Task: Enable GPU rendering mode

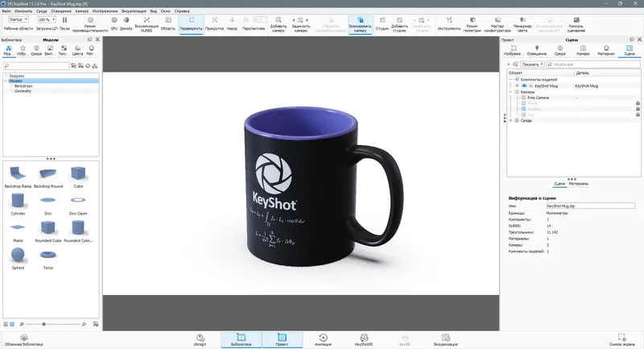Action: pyautogui.click(x=114, y=24)
